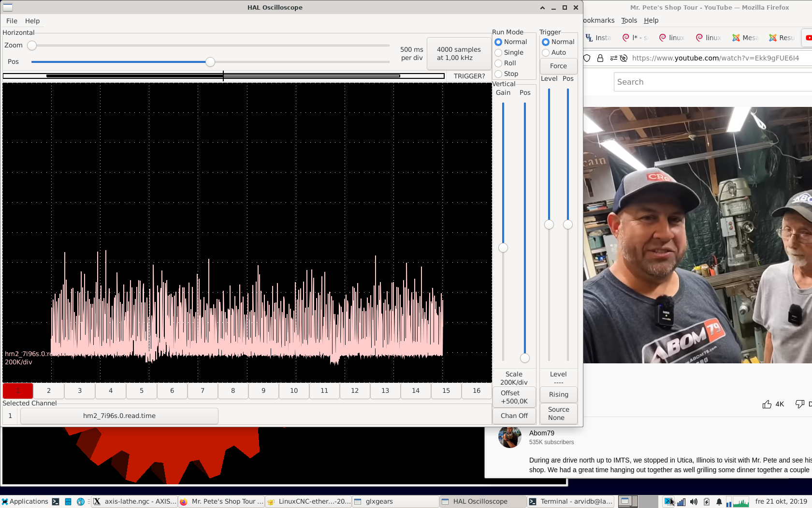Open the Applications menu in the taskbar
The height and width of the screenshot is (508, 812).
25,501
